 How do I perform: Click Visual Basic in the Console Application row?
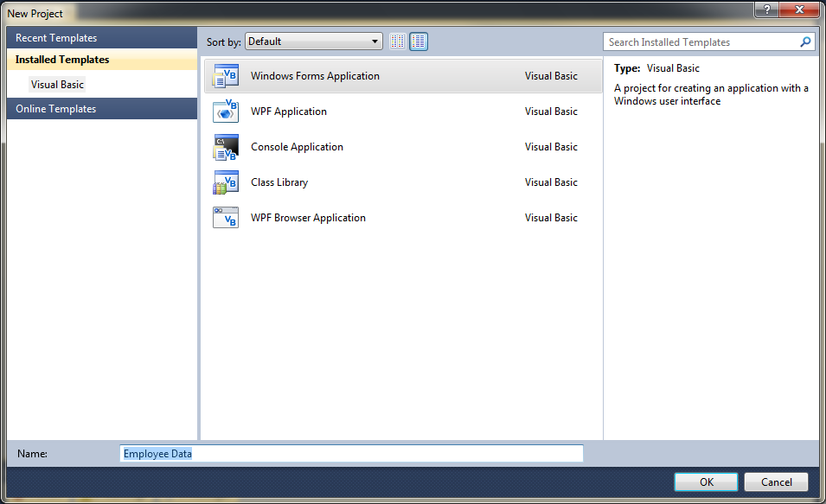point(551,147)
